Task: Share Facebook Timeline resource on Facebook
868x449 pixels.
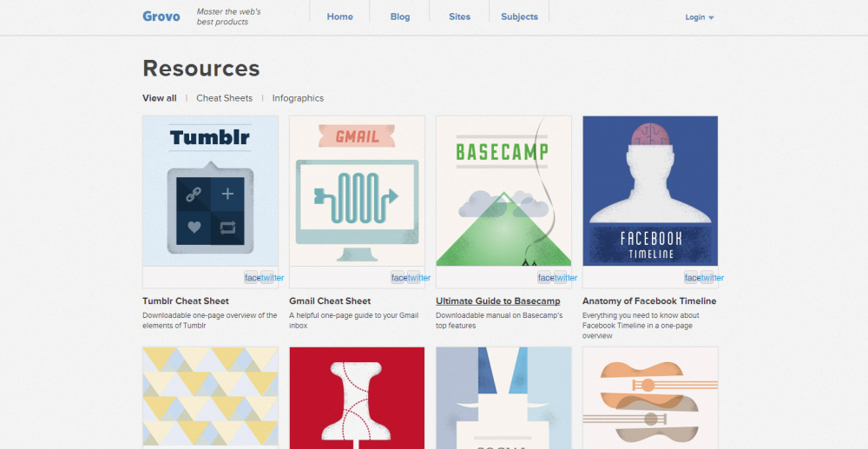Action: (693, 278)
